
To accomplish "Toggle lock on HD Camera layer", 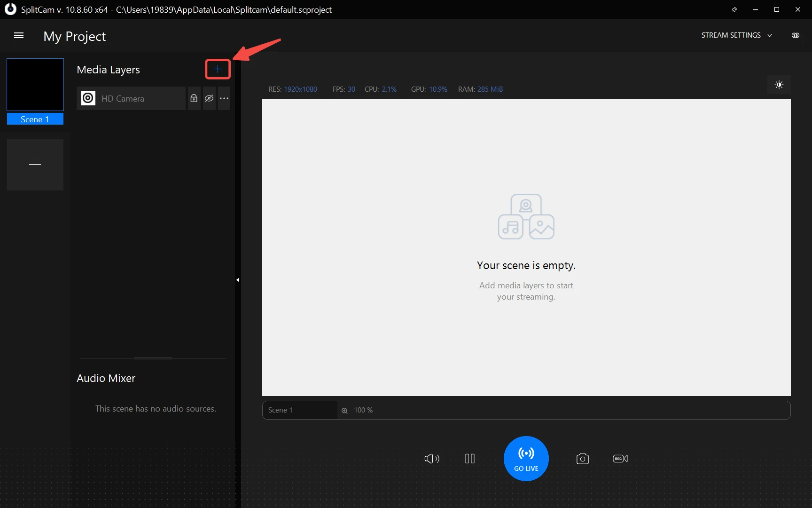I will 194,98.
